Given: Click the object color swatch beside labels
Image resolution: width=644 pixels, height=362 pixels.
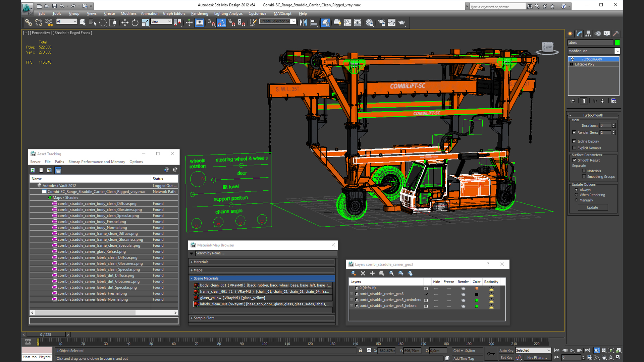Looking at the screenshot, I should (x=617, y=43).
